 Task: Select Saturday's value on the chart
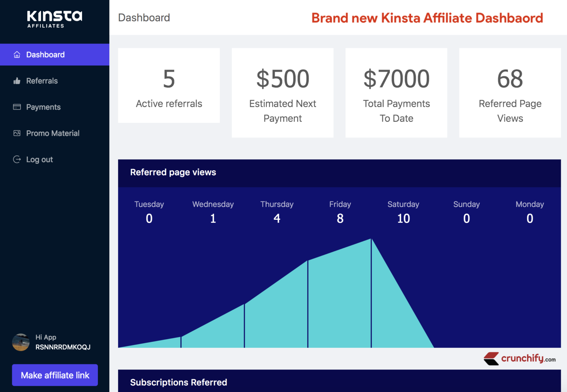(403, 218)
